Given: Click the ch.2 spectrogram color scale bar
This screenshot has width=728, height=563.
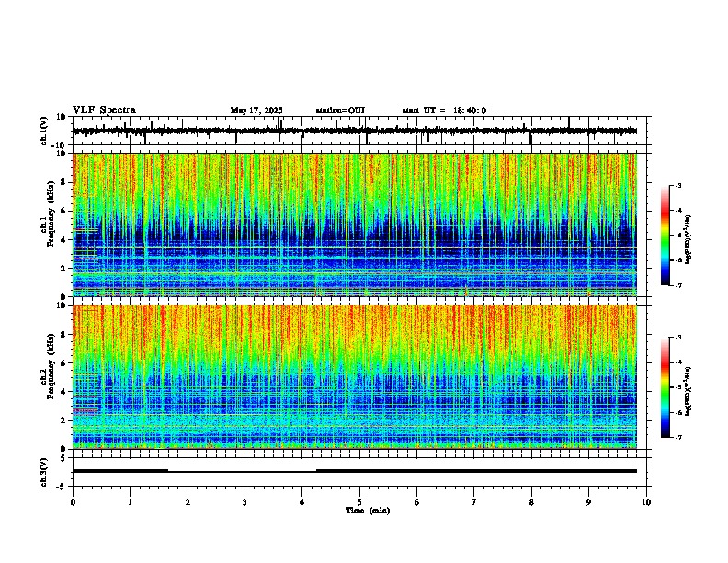Looking at the screenshot, I should [x=665, y=387].
